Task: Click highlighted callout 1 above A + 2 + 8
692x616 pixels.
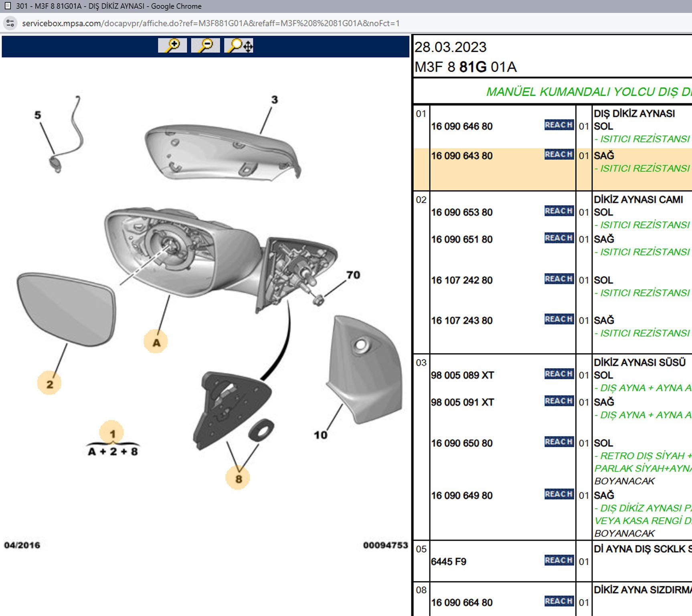Action: coord(112,433)
